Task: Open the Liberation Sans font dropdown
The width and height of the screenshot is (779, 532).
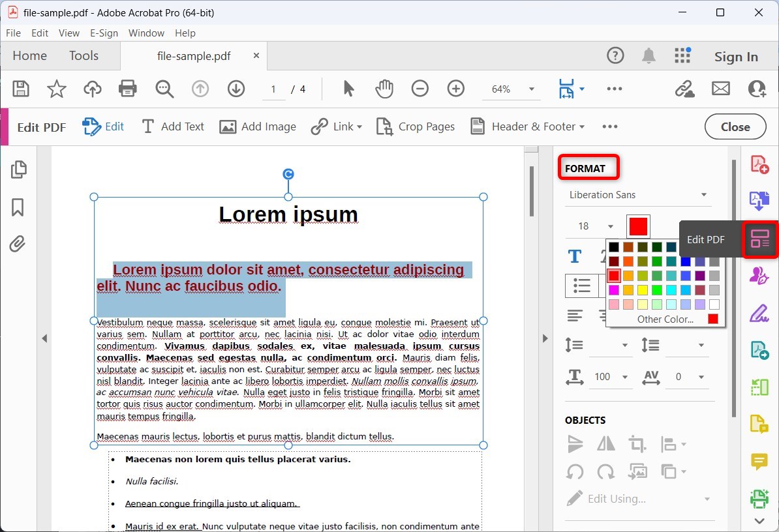Action: pos(637,194)
